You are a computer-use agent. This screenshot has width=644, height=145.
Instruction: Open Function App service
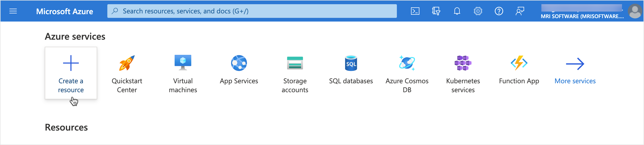click(519, 70)
